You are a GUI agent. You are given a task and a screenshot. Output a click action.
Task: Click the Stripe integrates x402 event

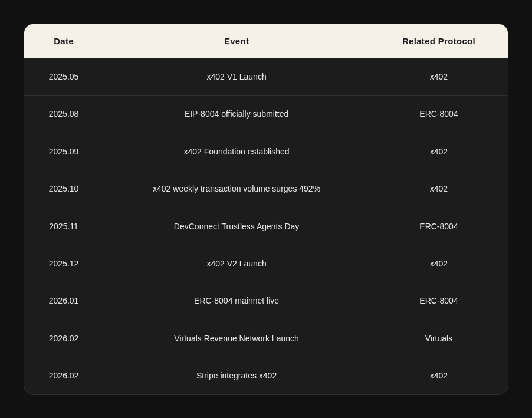(x=237, y=376)
